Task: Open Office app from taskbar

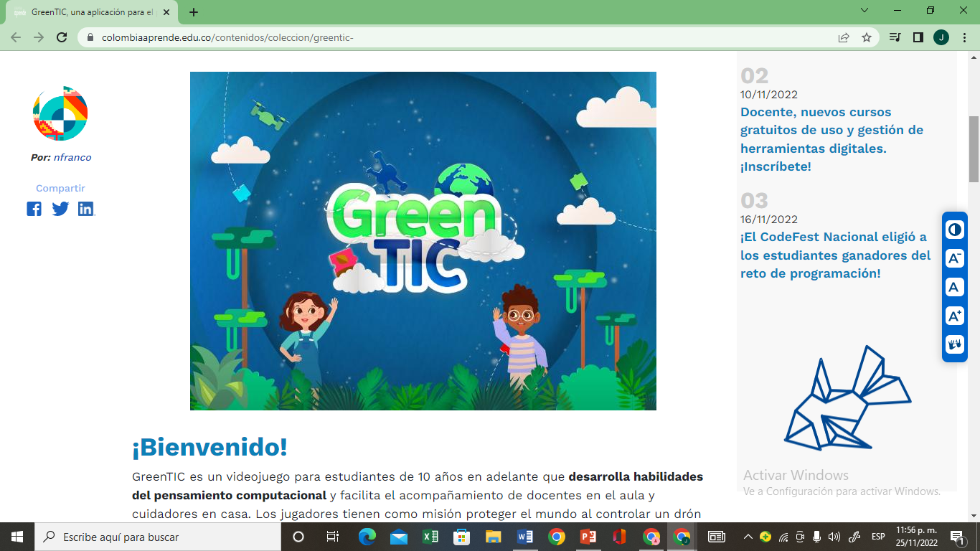Action: click(620, 537)
